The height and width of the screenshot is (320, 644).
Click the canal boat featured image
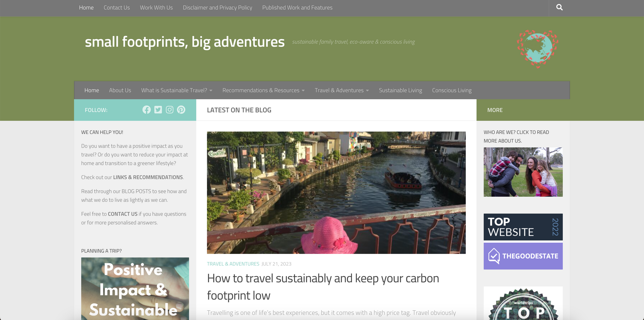click(x=336, y=192)
